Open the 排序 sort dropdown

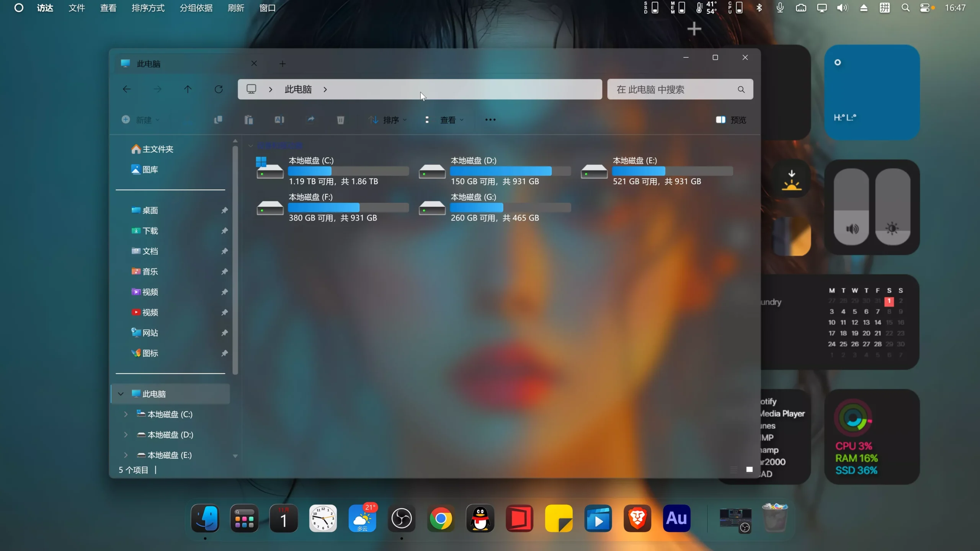[x=388, y=120]
